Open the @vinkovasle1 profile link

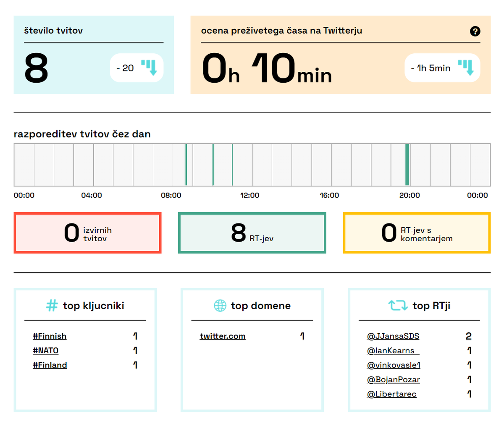394,365
